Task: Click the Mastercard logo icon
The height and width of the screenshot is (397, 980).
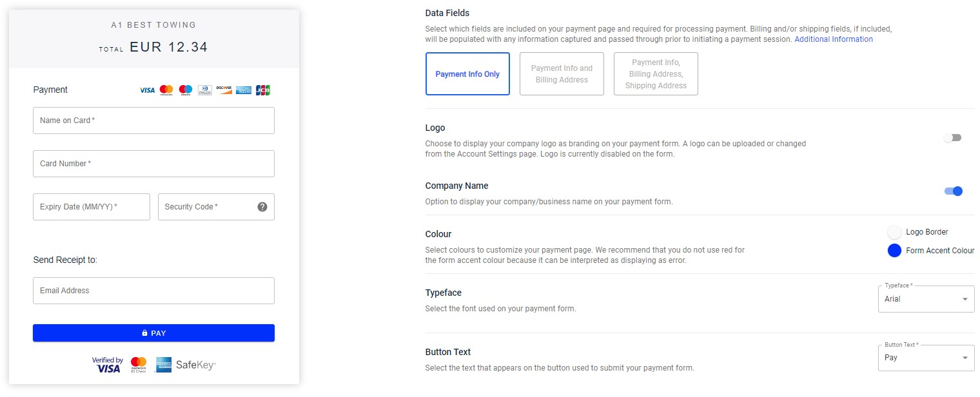Action: (166, 90)
